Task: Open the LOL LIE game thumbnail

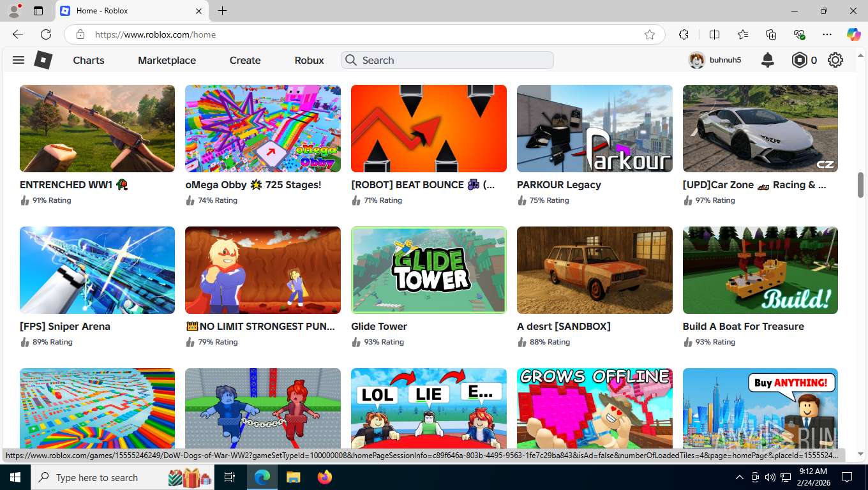Action: pos(429,408)
